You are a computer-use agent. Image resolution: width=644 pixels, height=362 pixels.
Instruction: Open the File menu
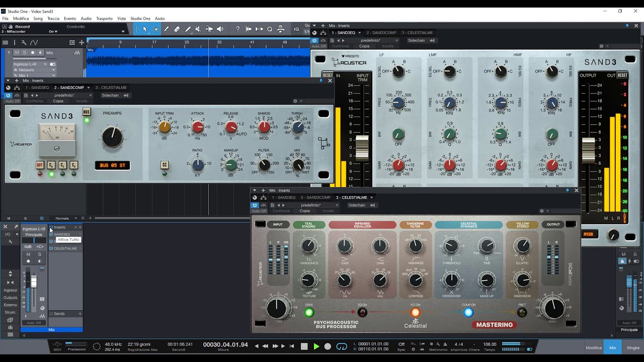5,19
